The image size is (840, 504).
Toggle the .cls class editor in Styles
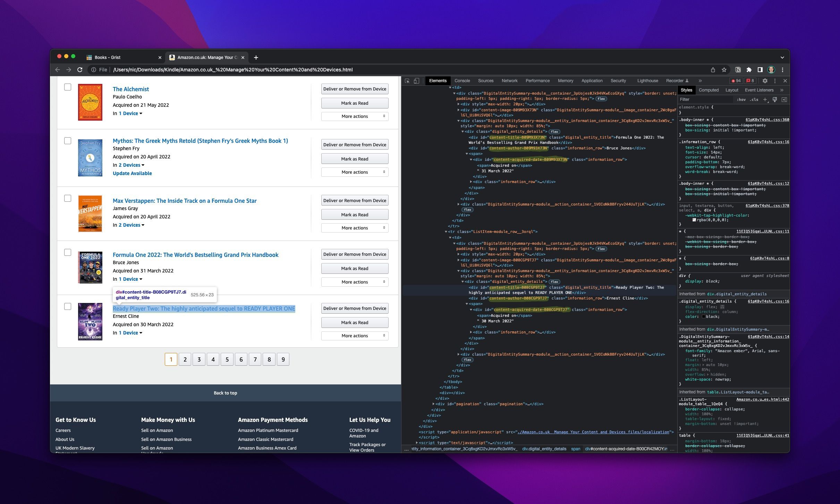coord(754,99)
